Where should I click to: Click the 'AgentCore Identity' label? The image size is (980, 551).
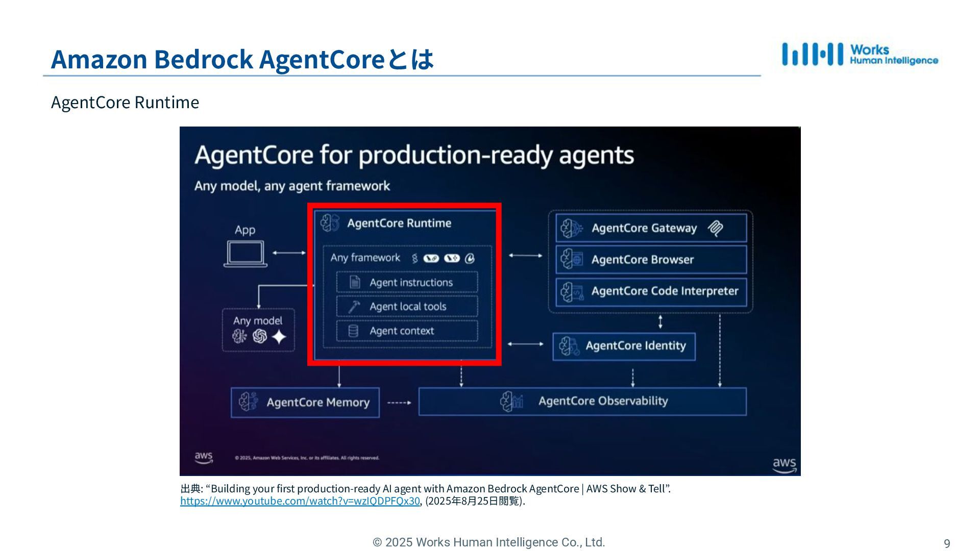click(x=635, y=346)
